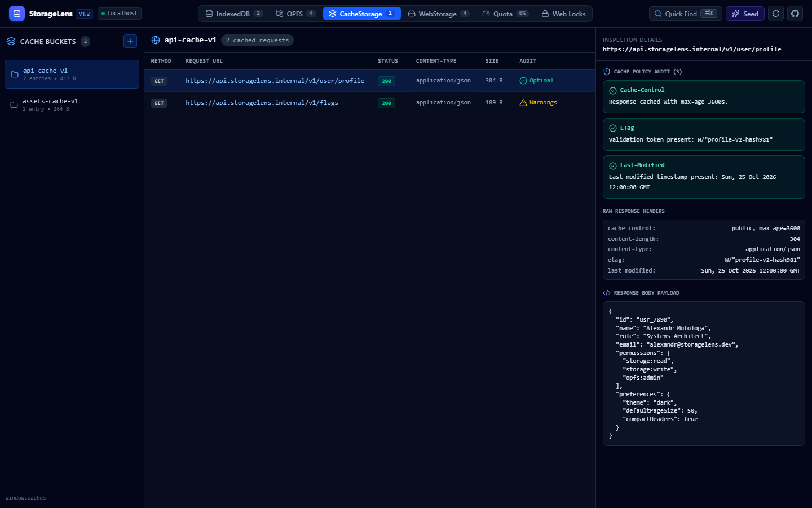
Task: Click the Seed sparkle icon
Action: [736, 14]
